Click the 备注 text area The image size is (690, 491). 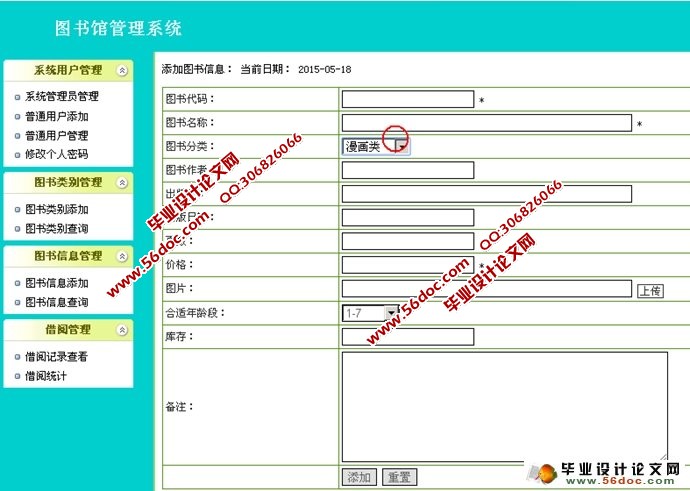point(505,407)
